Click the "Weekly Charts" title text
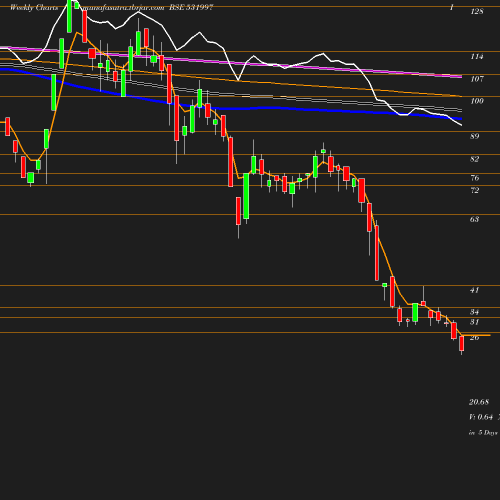The height and width of the screenshot is (500, 500). [x=34, y=7]
